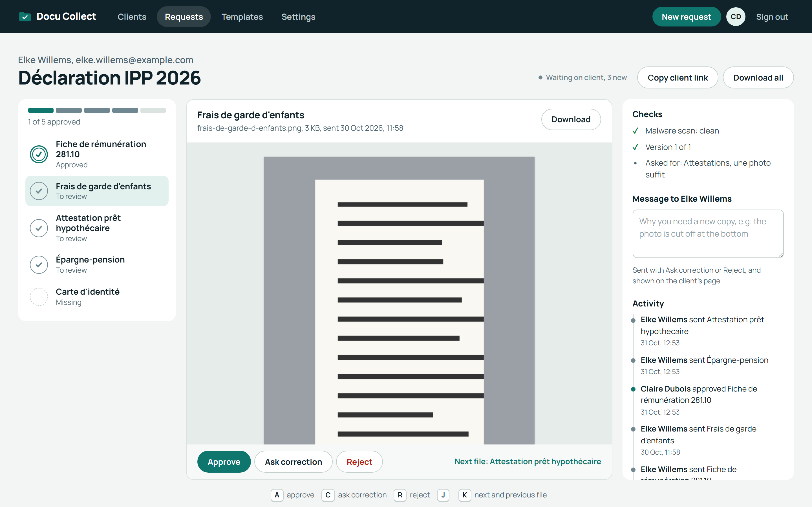This screenshot has width=812, height=507.
Task: Click the Docu Collect logo icon
Action: [25, 16]
